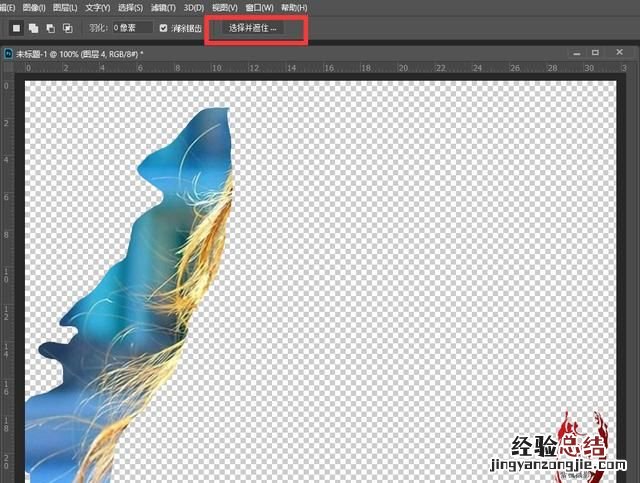
Task: Open the 选择(S) menu
Action: click(x=131, y=8)
